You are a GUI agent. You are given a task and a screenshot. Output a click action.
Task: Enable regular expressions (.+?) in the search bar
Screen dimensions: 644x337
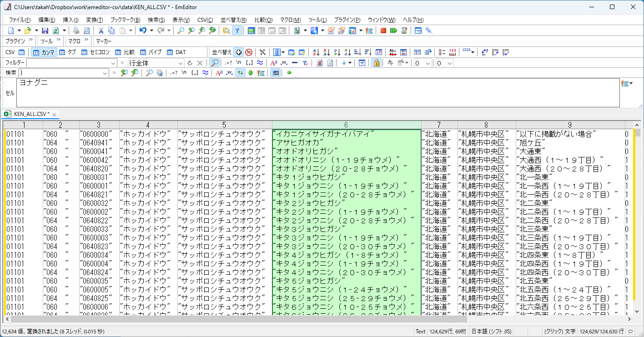point(174,72)
